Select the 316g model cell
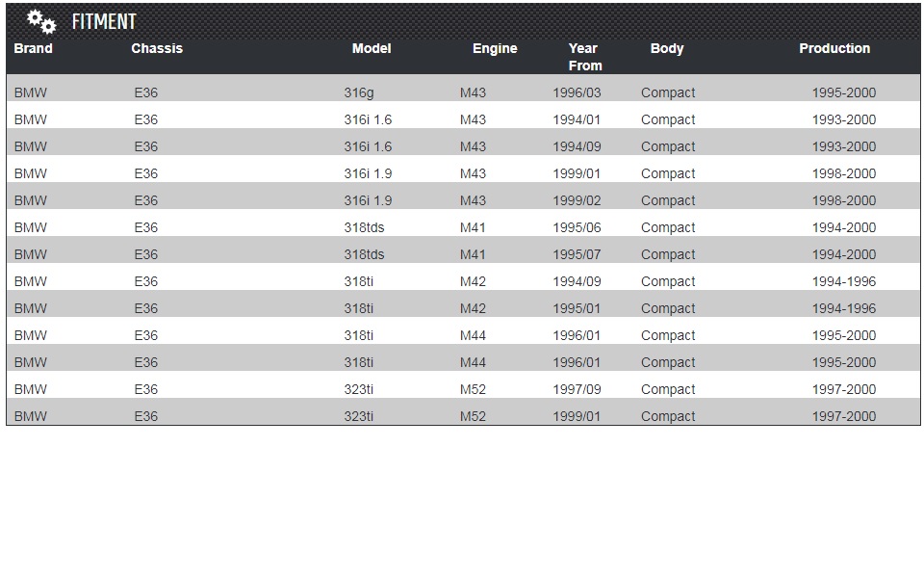The height and width of the screenshot is (578, 924). [359, 93]
